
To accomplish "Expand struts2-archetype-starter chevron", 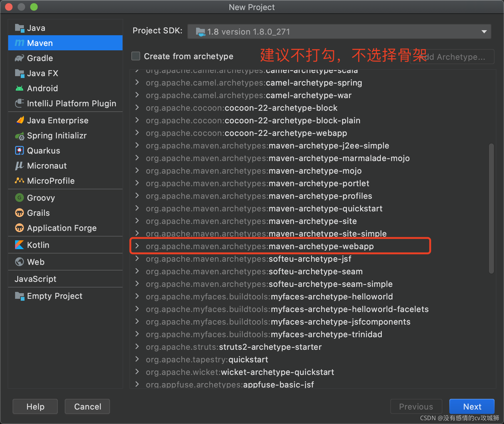I will [x=137, y=347].
